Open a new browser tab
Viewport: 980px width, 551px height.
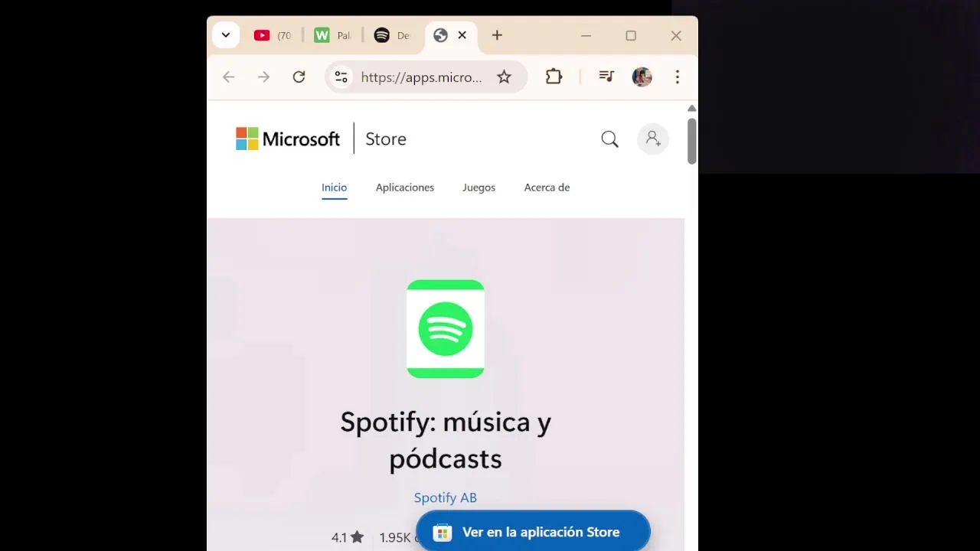(497, 35)
